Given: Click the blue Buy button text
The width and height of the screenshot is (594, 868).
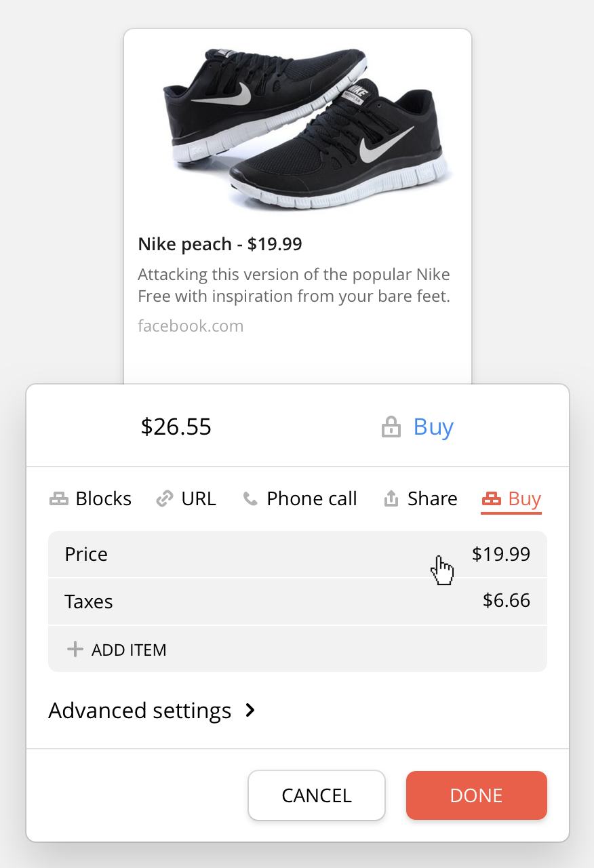Looking at the screenshot, I should 433,427.
